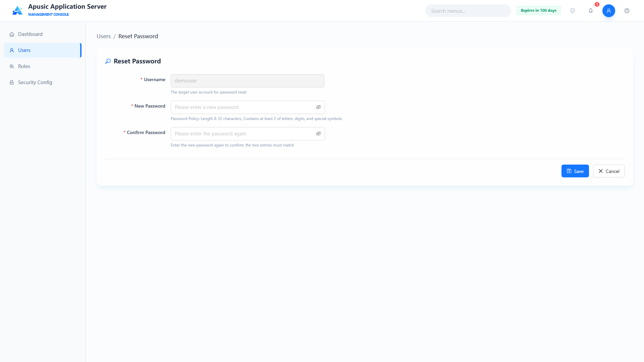
Task: Show the New Password characters
Action: 318,107
